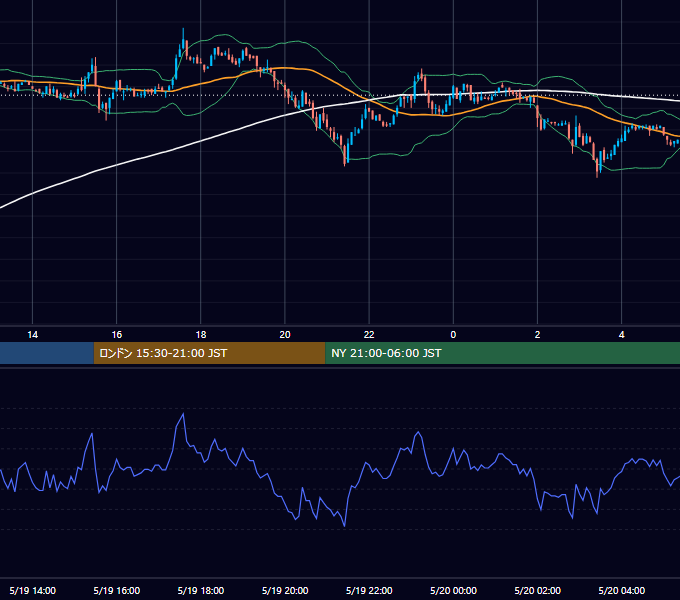The image size is (680, 600).
Task: Click the upper time axis label 22
Action: 369,335
